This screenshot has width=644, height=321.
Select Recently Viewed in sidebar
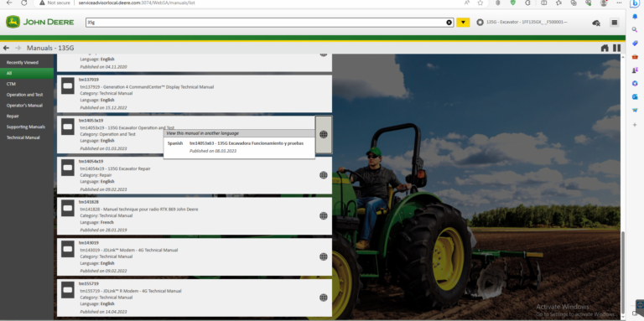click(x=27, y=62)
